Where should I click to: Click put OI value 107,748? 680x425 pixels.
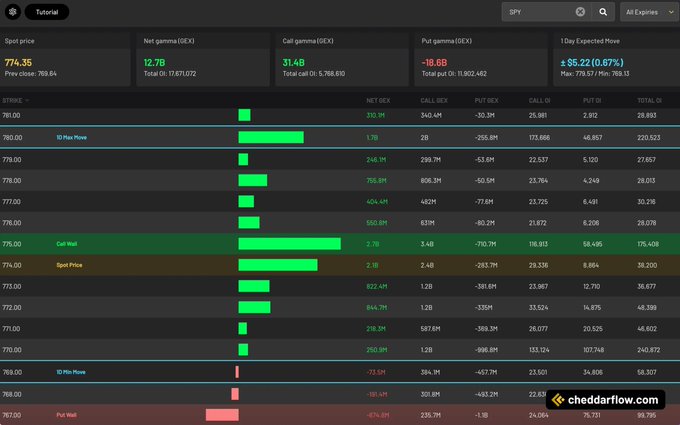coord(594,350)
